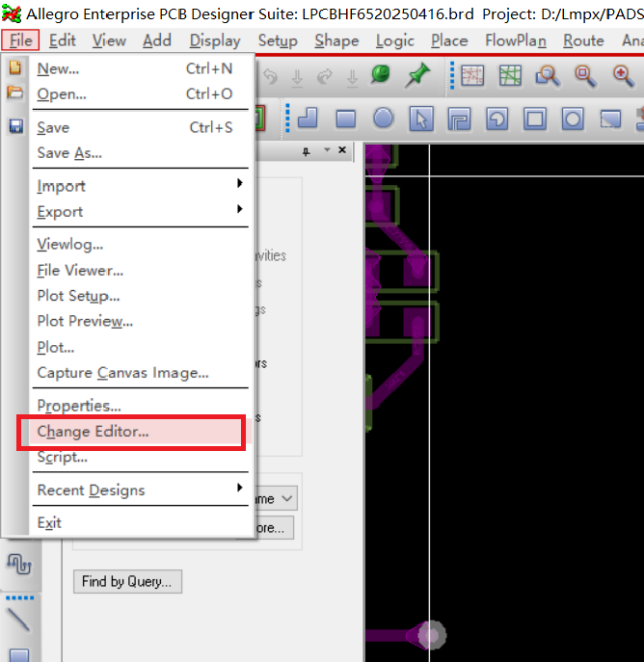Select Plot Preview... menu entry

[141, 321]
